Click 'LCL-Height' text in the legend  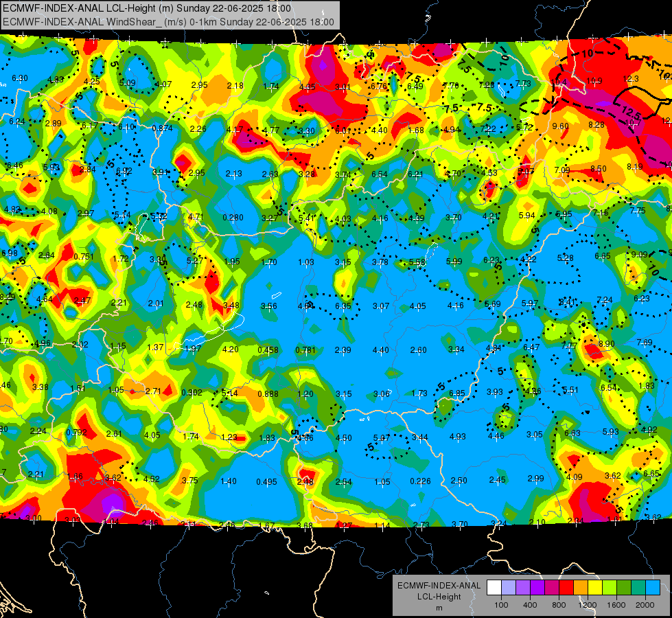click(439, 597)
